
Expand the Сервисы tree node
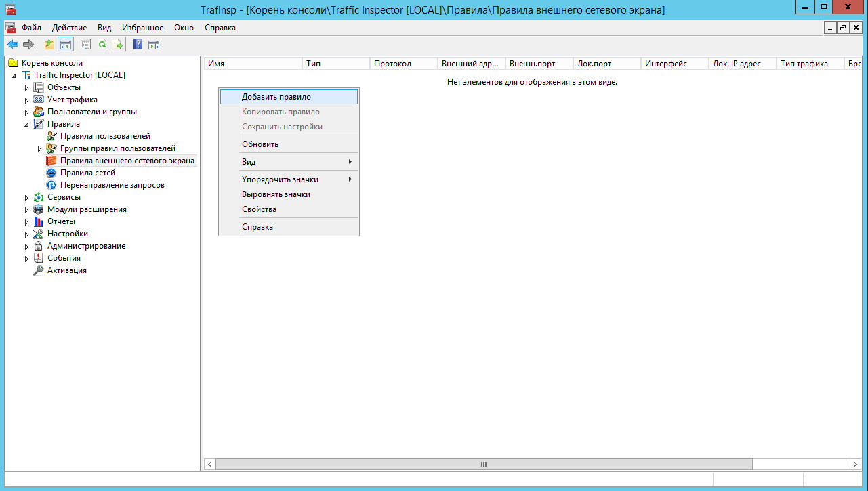27,197
